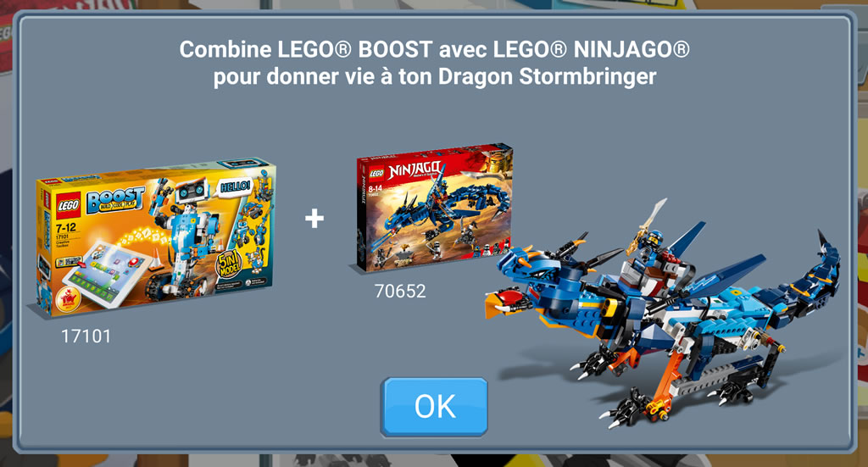Screen dimensions: 868x467
Task: Click the red LEGO logo on BOOST box
Action: tap(70, 206)
